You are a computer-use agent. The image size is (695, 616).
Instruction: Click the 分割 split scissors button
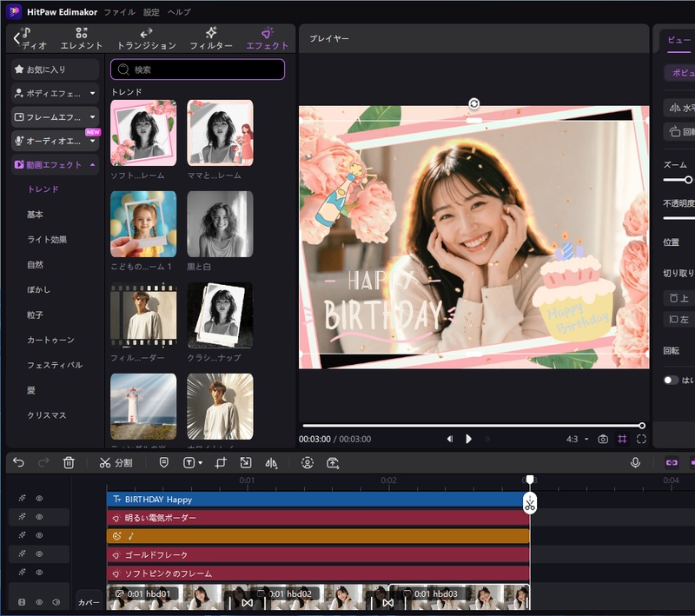pos(116,463)
